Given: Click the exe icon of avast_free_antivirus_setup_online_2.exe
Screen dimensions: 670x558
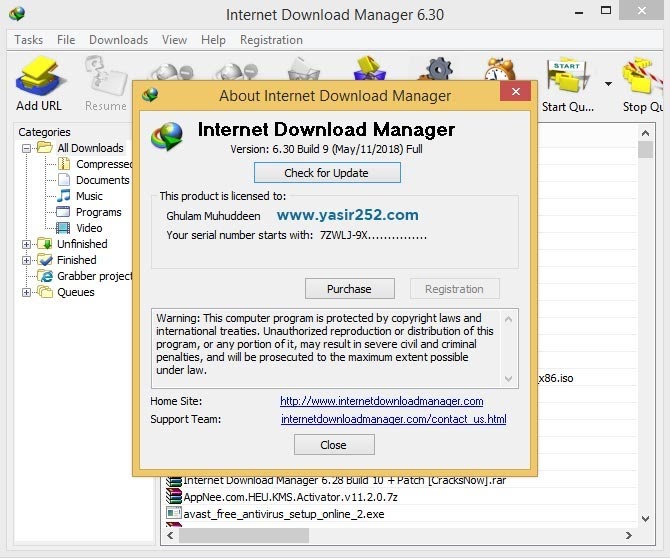Looking at the screenshot, I should tap(173, 513).
